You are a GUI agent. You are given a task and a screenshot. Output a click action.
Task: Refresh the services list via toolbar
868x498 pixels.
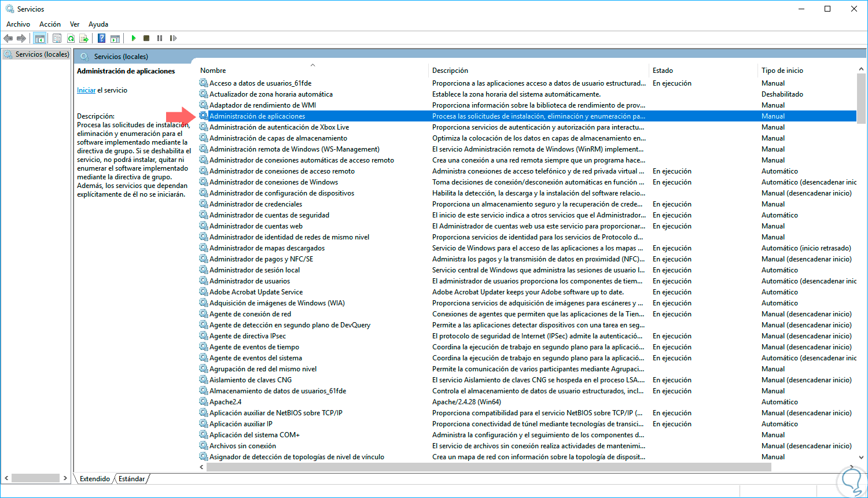tap(71, 38)
